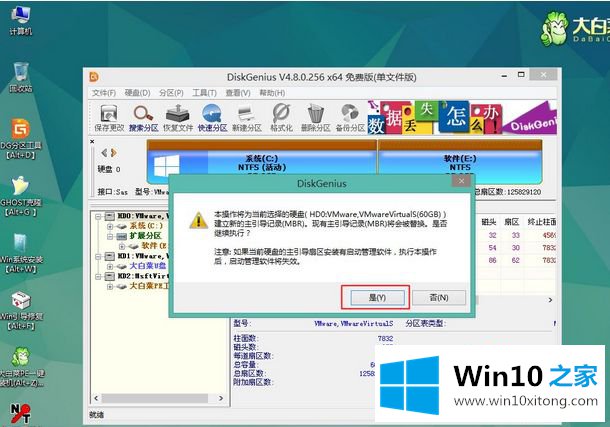
Task: Click the 终止柱面 column header
Action: pos(541,222)
